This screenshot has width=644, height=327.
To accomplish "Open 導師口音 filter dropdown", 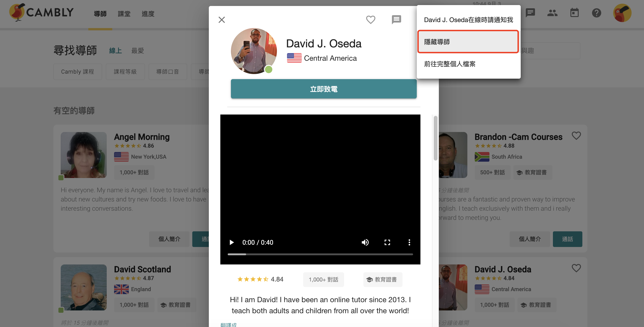I will click(167, 72).
